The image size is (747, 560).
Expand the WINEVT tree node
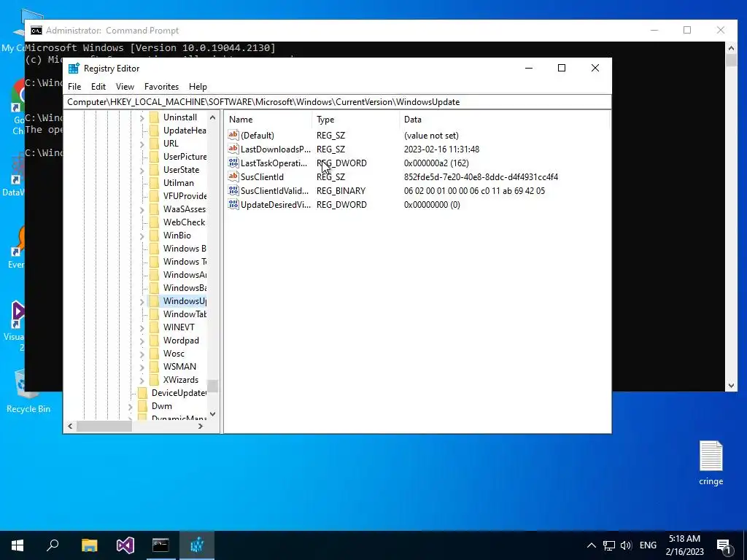click(x=142, y=327)
